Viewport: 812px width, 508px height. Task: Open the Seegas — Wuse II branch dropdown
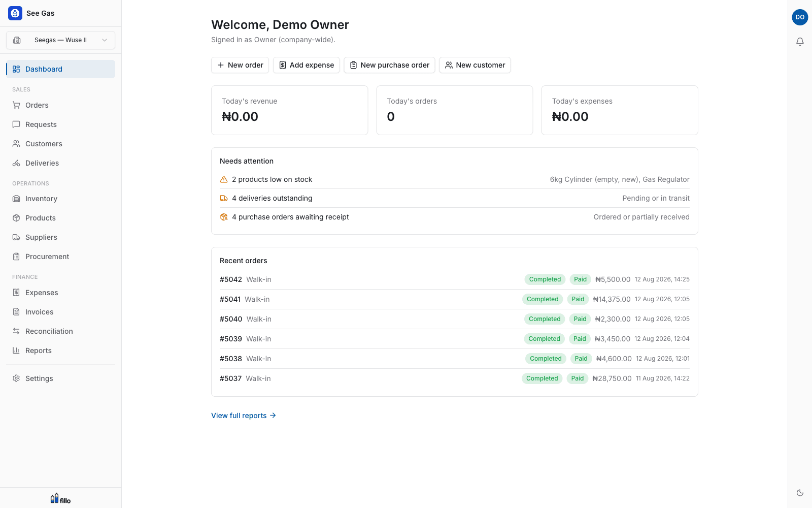coord(60,40)
